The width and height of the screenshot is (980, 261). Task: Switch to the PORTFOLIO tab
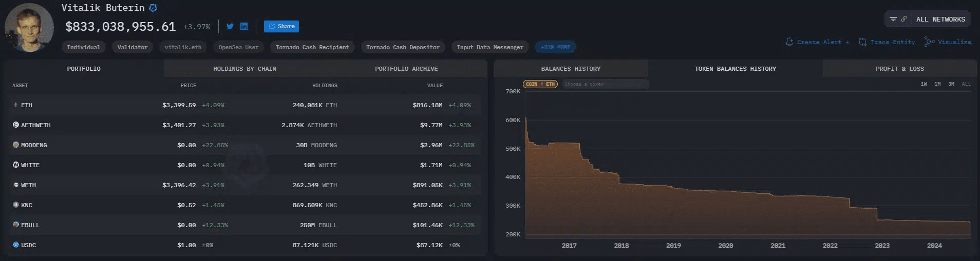84,69
